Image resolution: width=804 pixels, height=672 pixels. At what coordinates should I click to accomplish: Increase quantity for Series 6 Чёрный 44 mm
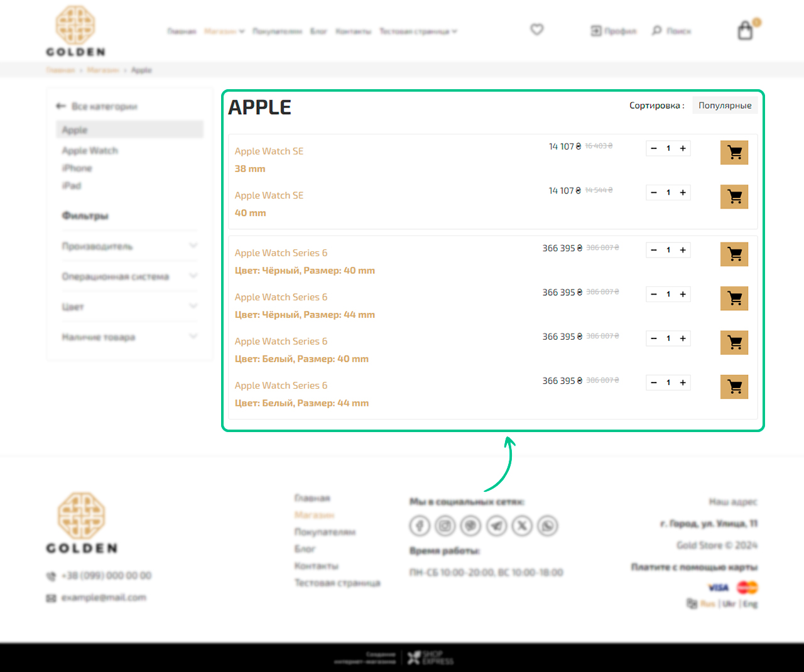tap(683, 294)
